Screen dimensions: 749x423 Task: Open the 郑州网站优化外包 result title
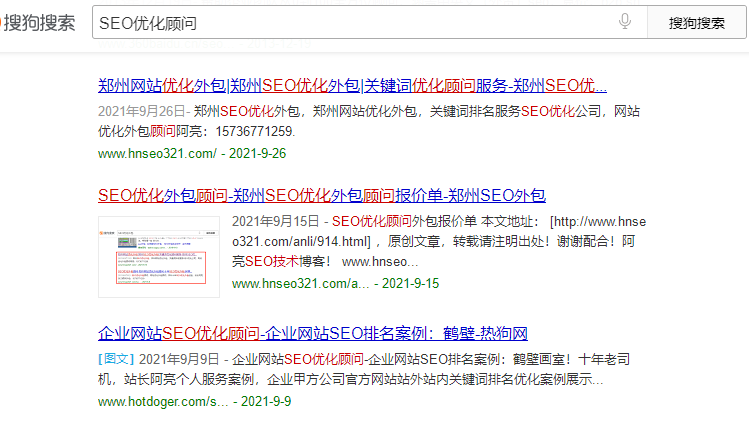[x=352, y=86]
